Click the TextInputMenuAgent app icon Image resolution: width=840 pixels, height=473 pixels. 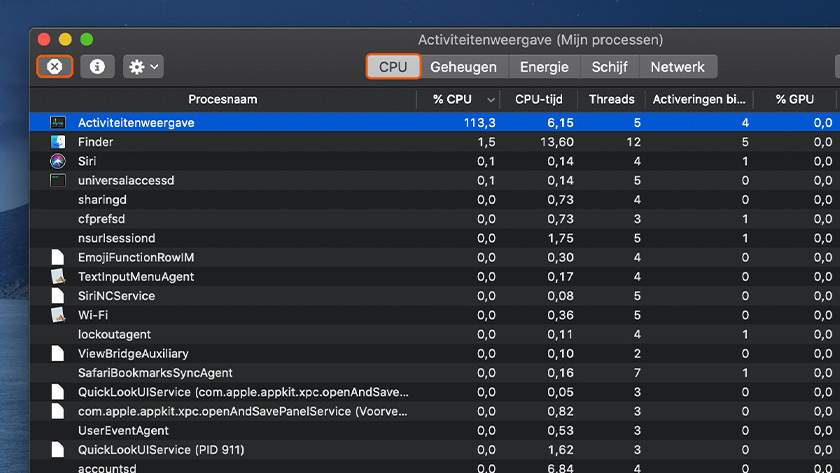(x=58, y=277)
